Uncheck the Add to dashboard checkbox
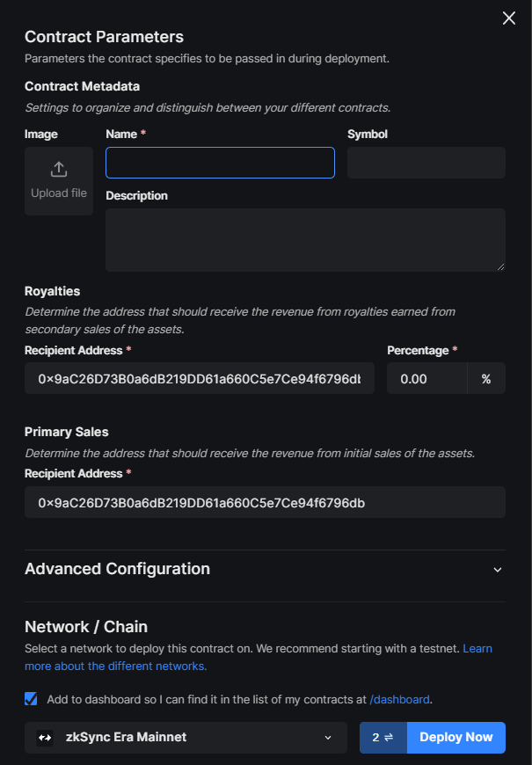 (x=31, y=699)
